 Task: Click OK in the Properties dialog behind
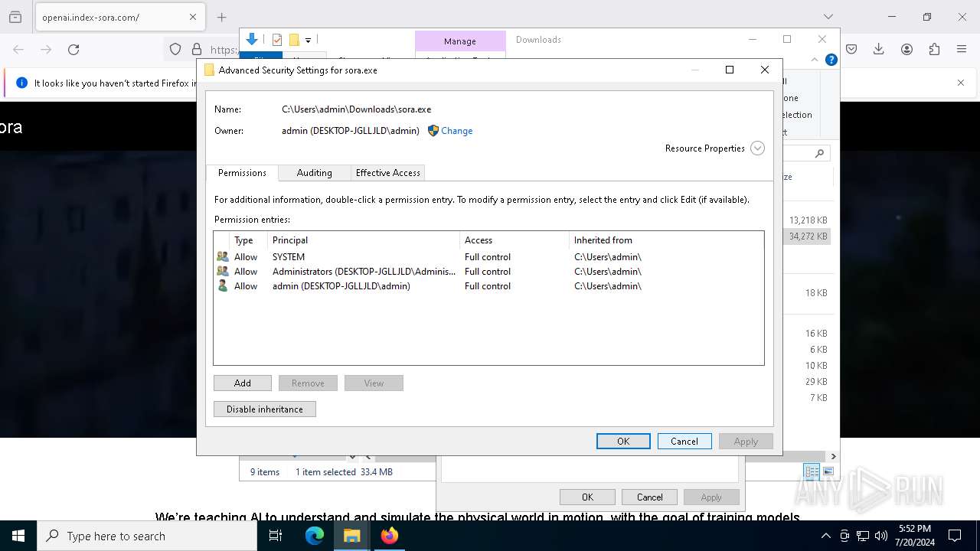pos(587,497)
